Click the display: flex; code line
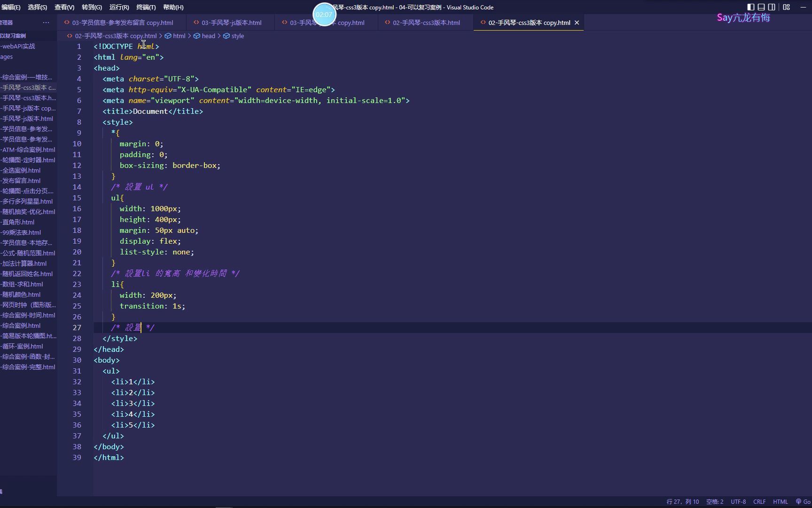Viewport: 812px width, 508px height. pos(150,241)
